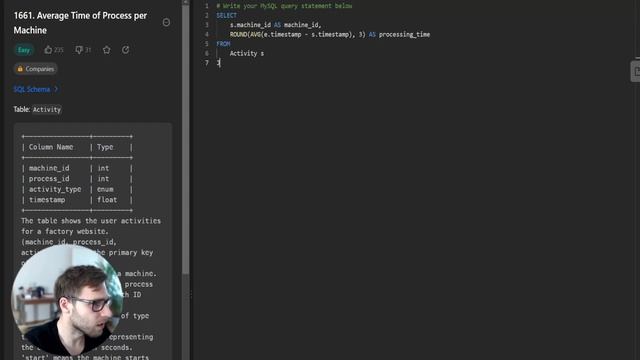Click the Column Name header in schema table
Viewport: 640px width, 360px height.
coord(51,147)
